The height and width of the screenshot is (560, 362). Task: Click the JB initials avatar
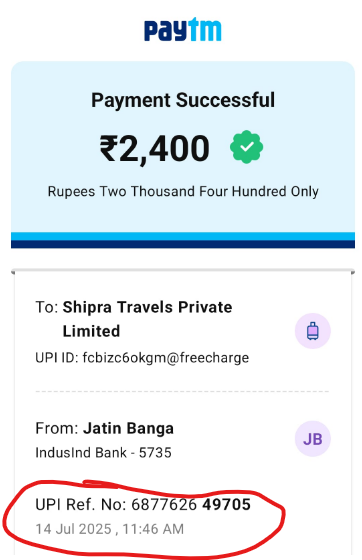pos(313,439)
